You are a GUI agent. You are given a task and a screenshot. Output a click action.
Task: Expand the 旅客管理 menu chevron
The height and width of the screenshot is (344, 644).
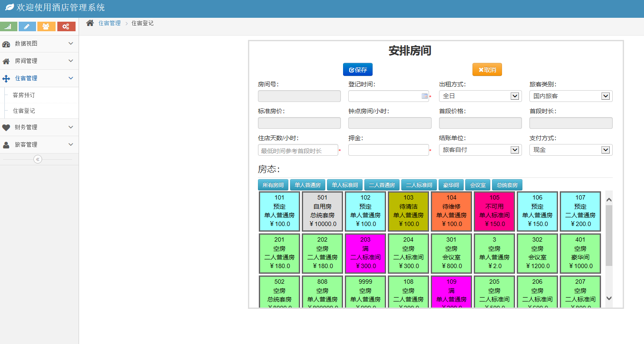click(x=71, y=144)
